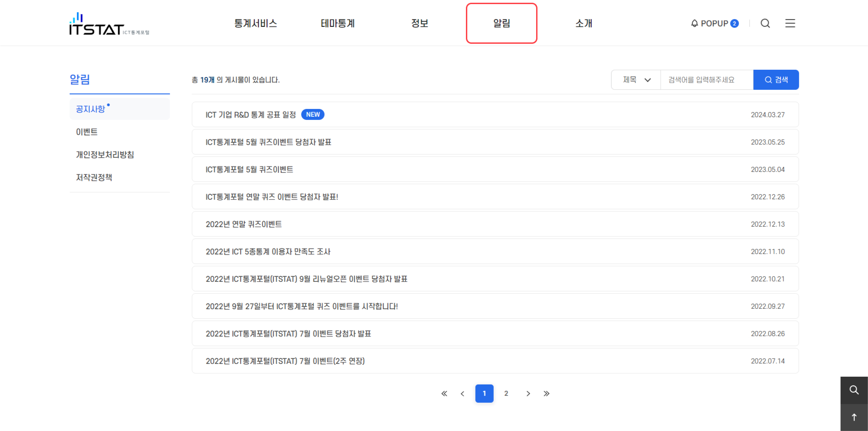Click the 총 19개 의 게시물이 있습니다 text

point(236,80)
